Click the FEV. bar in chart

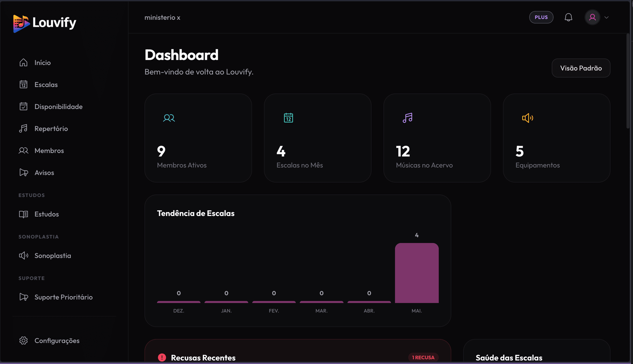point(274,302)
